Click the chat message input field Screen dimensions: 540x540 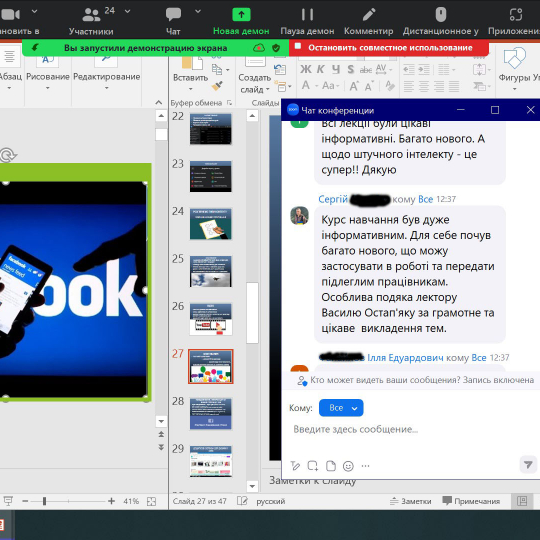coord(410,429)
